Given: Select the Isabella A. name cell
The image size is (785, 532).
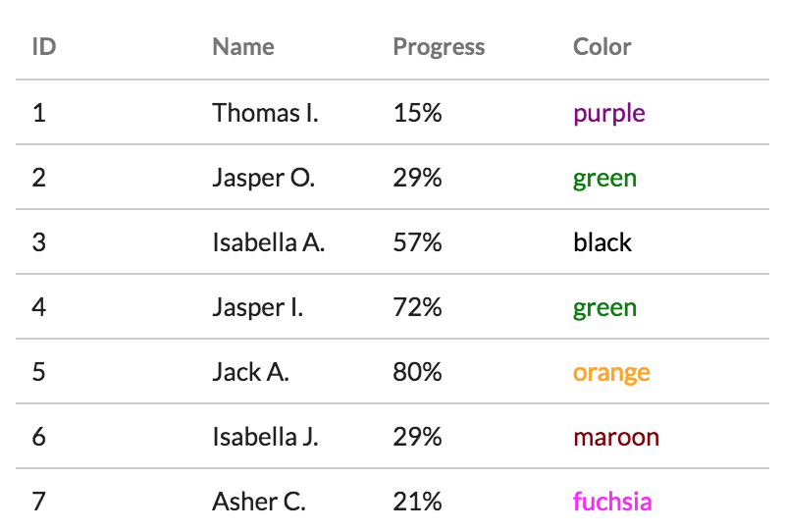Looking at the screenshot, I should 268,242.
